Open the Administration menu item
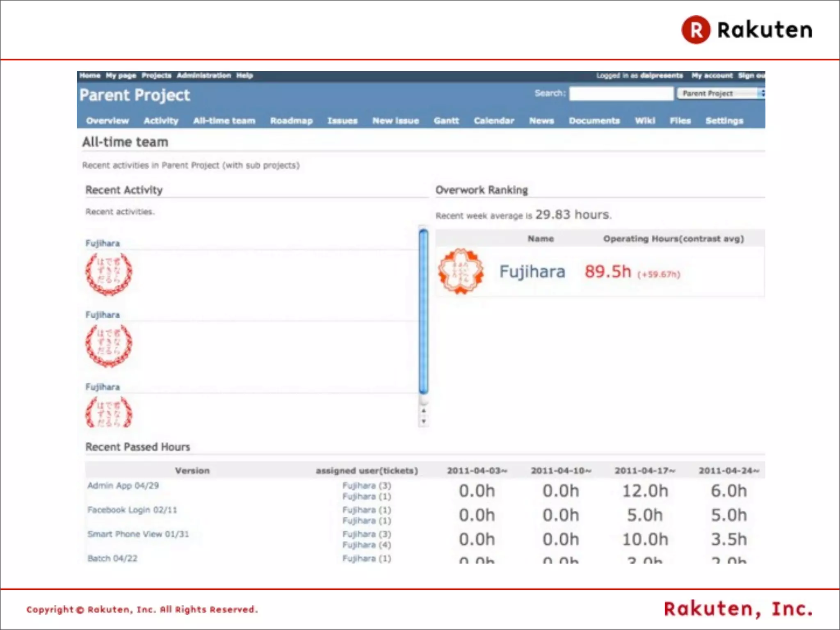 (204, 75)
